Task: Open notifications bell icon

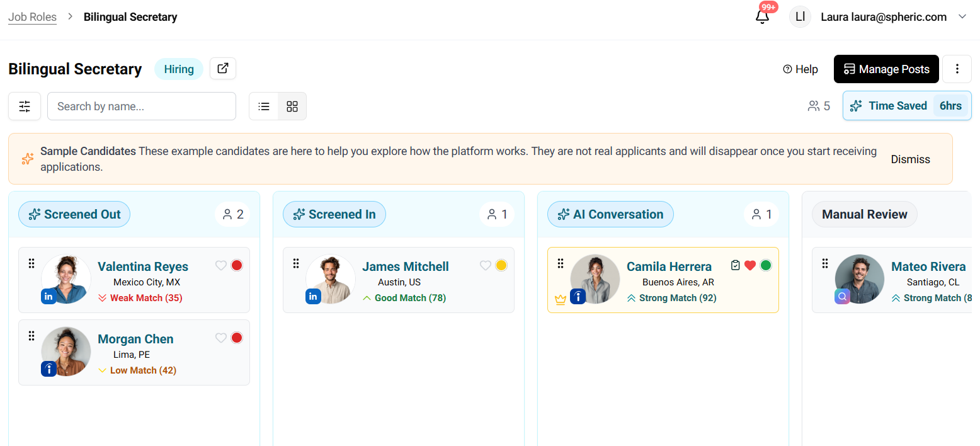Action: (762, 17)
